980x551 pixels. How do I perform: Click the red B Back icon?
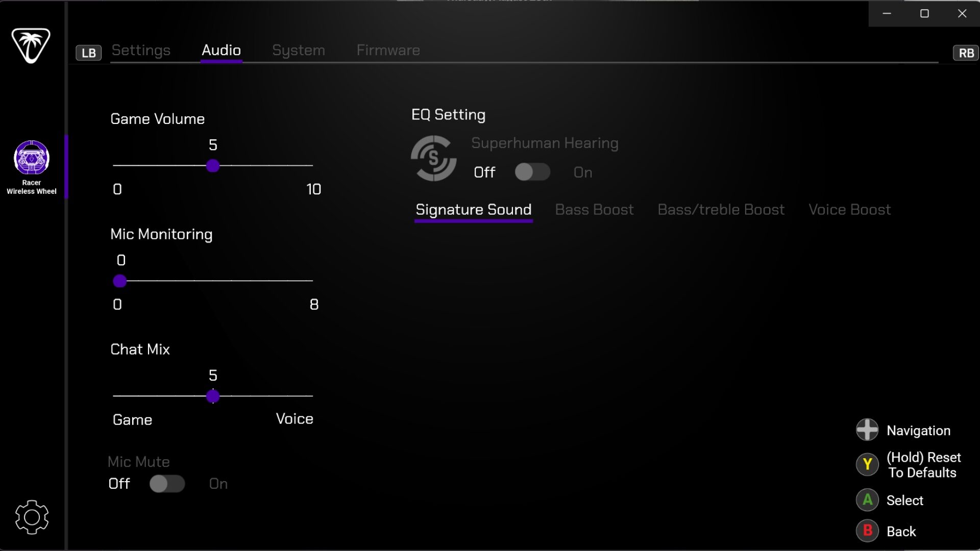point(867,531)
